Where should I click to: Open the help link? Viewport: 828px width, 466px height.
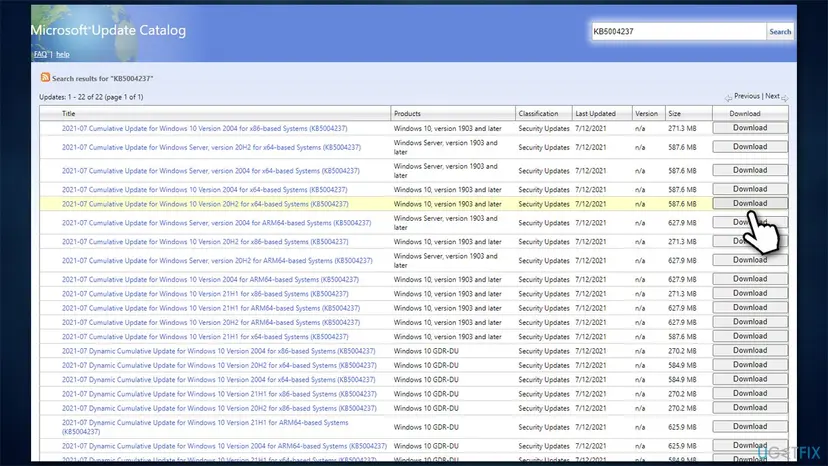[x=62, y=54]
